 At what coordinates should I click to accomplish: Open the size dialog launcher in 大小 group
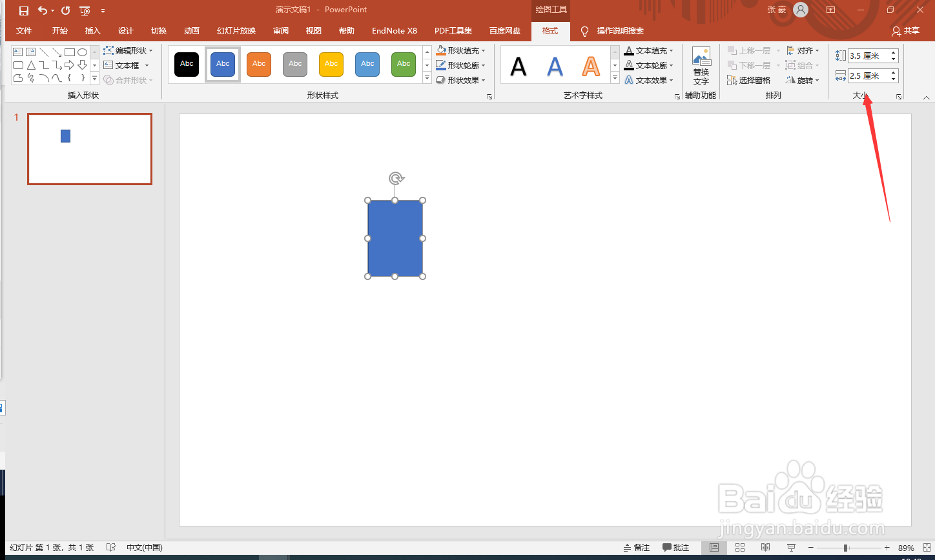pyautogui.click(x=898, y=97)
